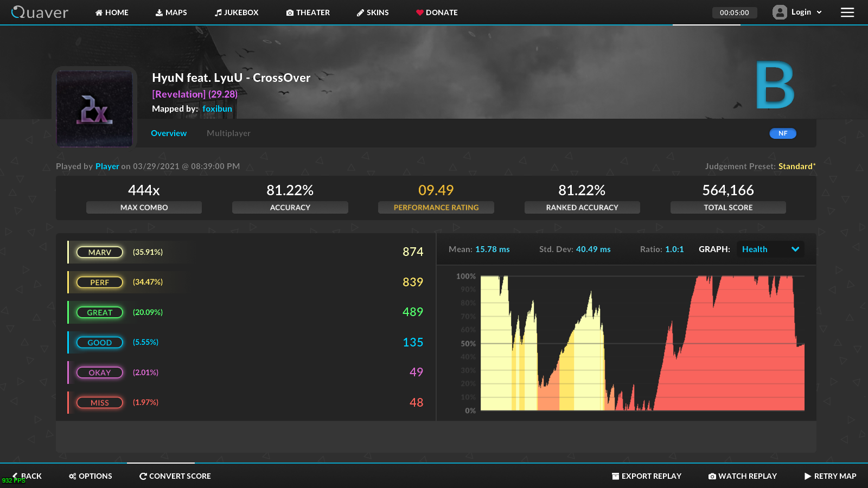Toggle the Standard judgement preset
Viewport: 868px width, 488px height.
796,166
